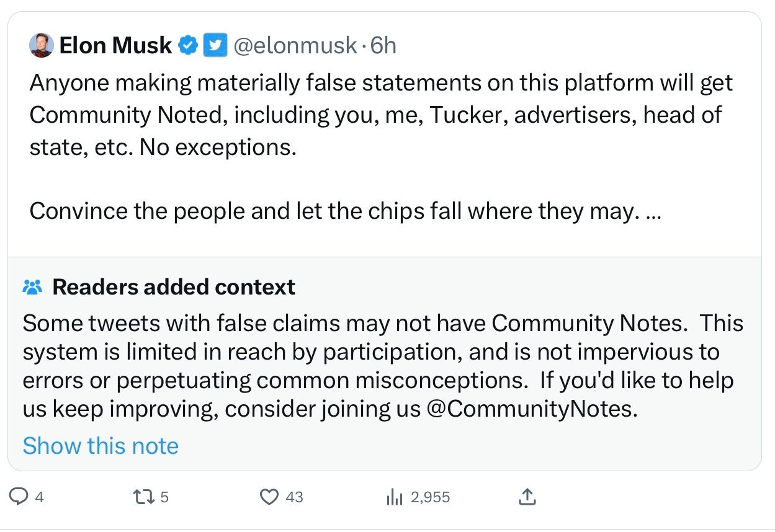This screenshot has height=532, width=775.
Task: Click the reply speech bubble icon
Action: (20, 497)
